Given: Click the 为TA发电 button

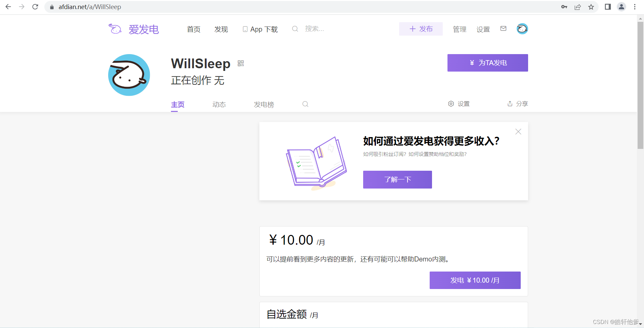Looking at the screenshot, I should coord(488,63).
